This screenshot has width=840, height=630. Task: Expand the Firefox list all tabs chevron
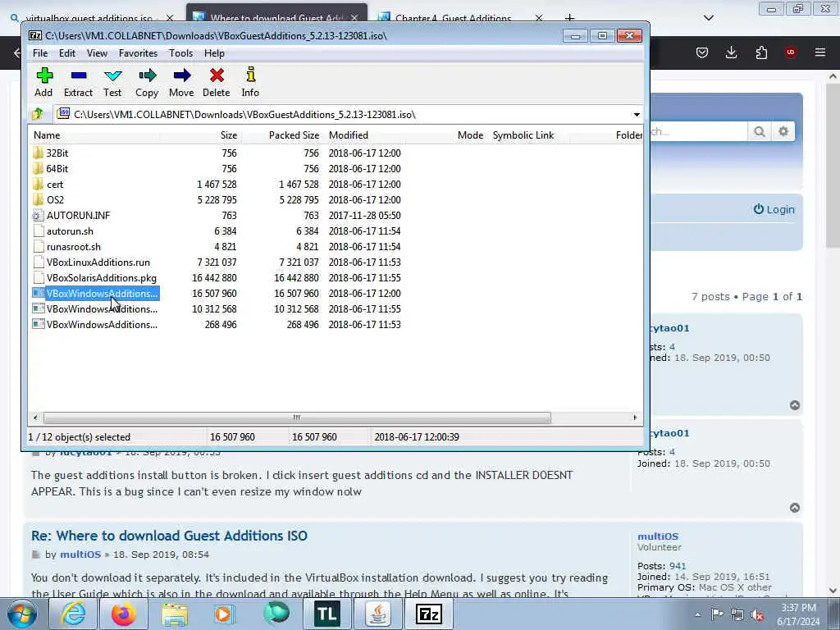[709, 18]
